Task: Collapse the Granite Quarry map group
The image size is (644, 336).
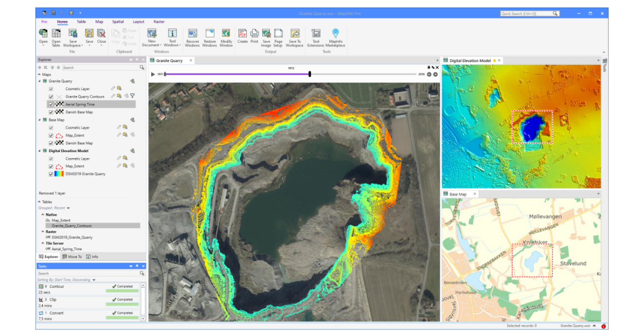Action: (39, 81)
